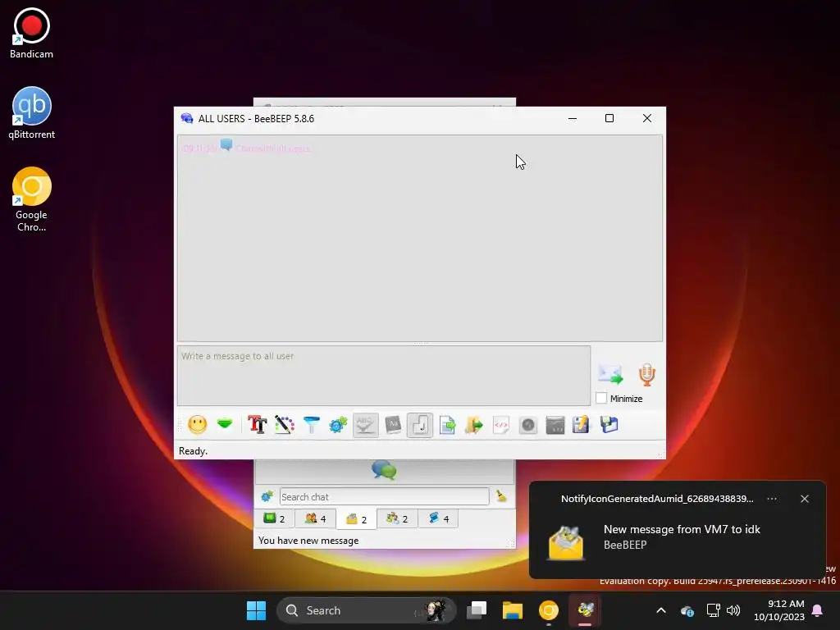Click the dark gray panel toolbar icon
The image size is (840, 630).
click(555, 425)
